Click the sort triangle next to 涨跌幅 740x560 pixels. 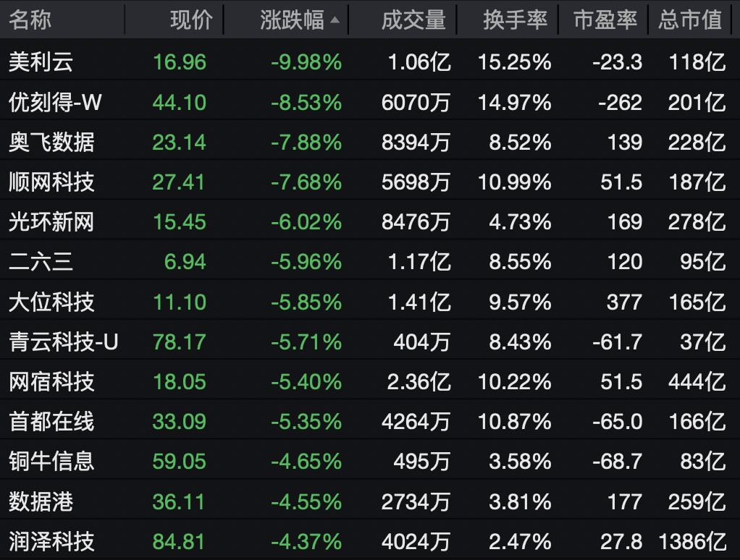(334, 20)
